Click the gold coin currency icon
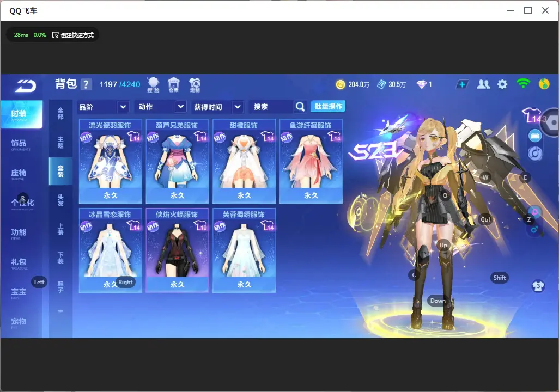Viewport: 559px width, 392px height. point(341,84)
